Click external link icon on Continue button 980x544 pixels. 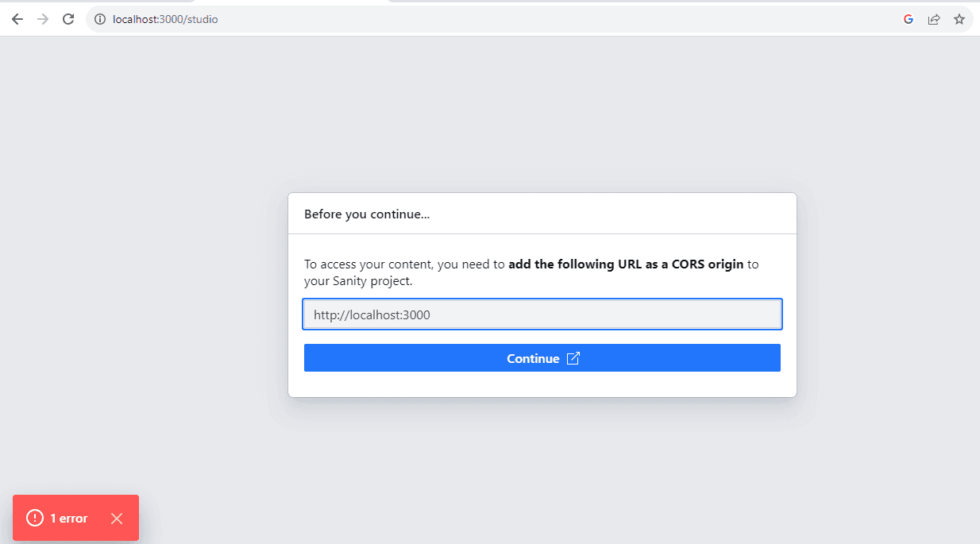573,358
